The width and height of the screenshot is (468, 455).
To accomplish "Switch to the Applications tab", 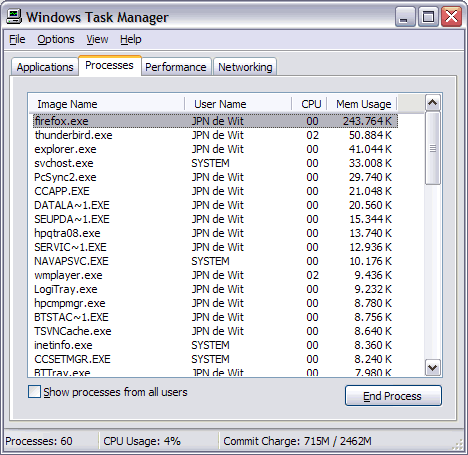I will 45,67.
